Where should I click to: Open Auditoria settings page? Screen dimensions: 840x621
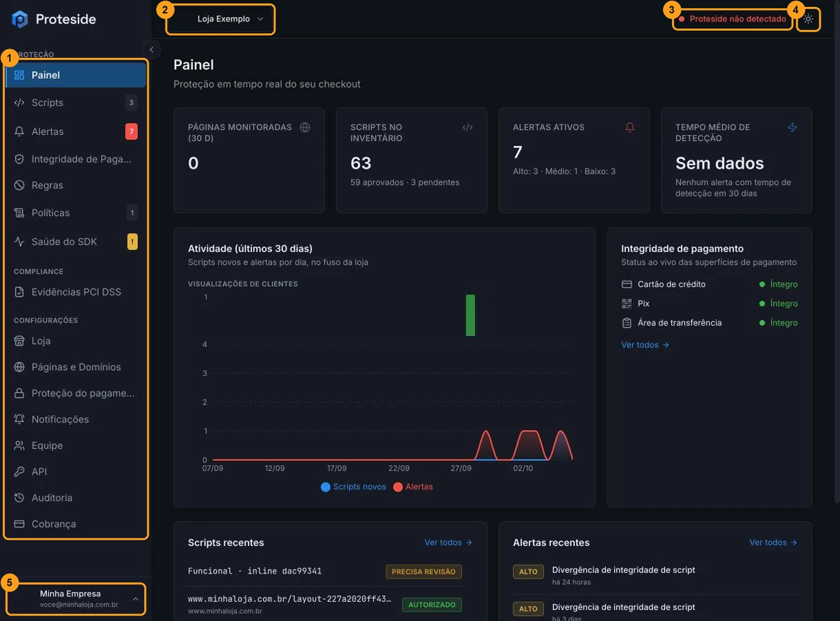point(76,498)
